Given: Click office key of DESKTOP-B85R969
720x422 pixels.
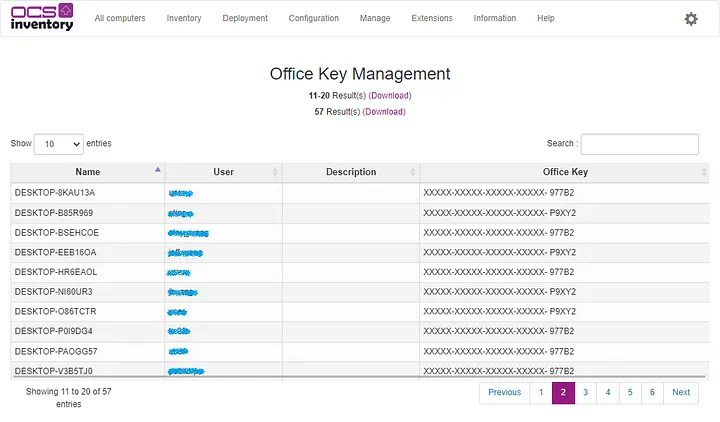Looking at the screenshot, I should click(500, 213).
